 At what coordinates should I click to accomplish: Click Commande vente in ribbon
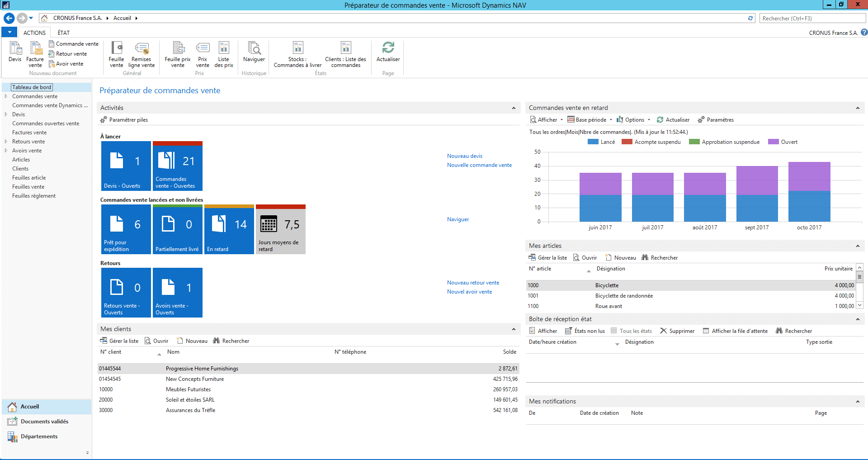point(74,44)
